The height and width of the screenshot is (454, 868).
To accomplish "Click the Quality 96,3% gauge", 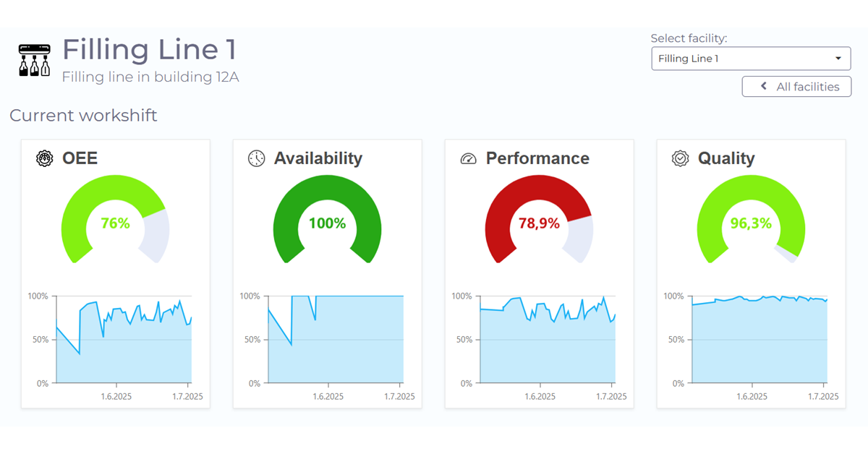I will (x=751, y=223).
